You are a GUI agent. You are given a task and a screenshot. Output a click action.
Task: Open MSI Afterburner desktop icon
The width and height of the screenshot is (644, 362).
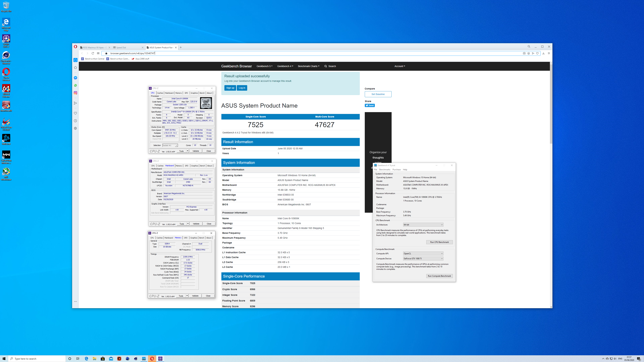[6, 174]
